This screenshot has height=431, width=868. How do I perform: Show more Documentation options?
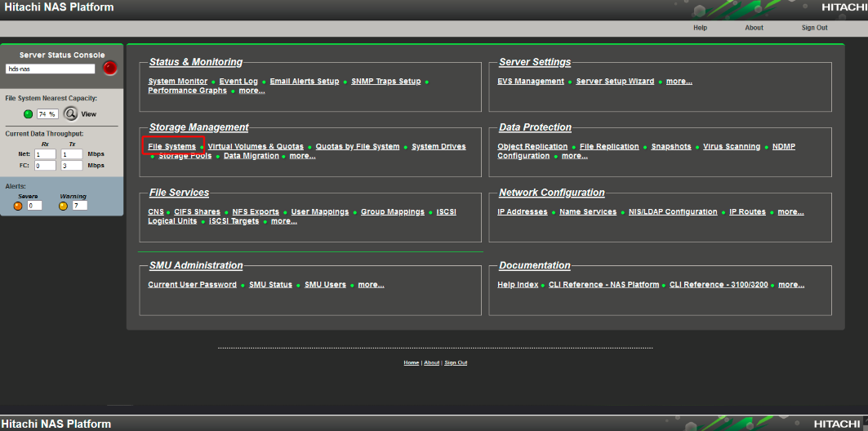pyautogui.click(x=791, y=285)
